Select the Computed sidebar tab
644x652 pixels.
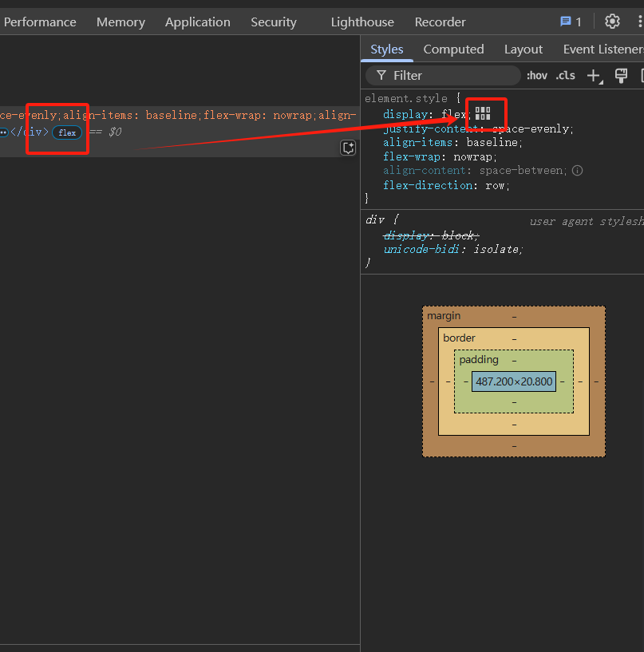453,49
